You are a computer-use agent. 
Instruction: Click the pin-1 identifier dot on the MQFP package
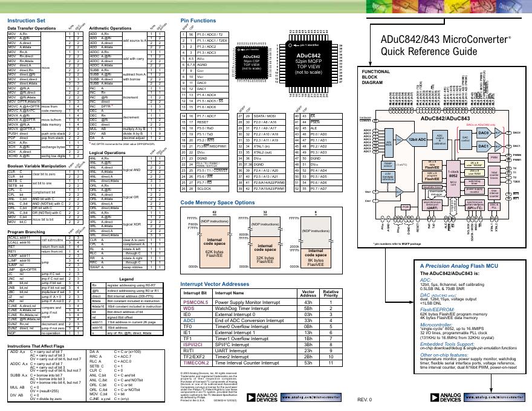coord(290,45)
